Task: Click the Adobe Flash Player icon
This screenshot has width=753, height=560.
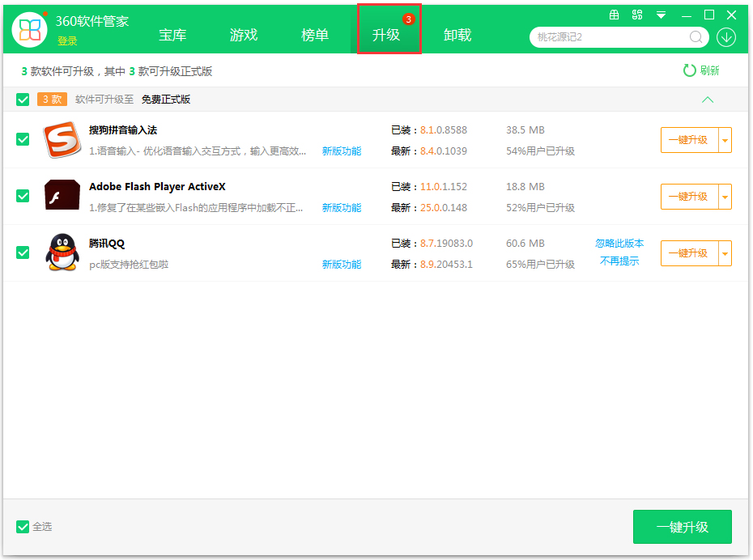Action: point(62,195)
